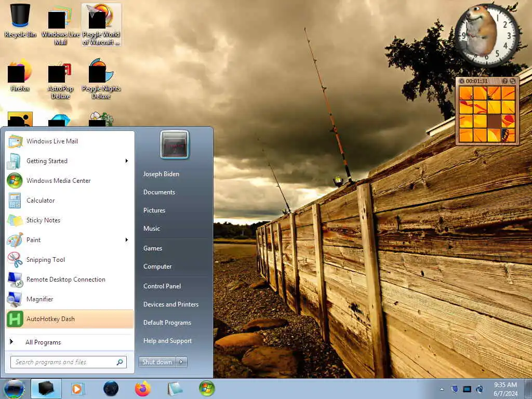Open Calculator from the Start menu
Viewport: 532px width, 399px height.
(x=70, y=200)
